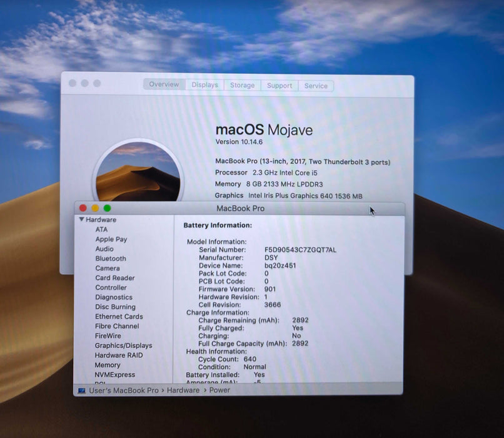The width and height of the screenshot is (504, 438).
Task: Select Apple Pay in sidebar
Action: click(111, 239)
